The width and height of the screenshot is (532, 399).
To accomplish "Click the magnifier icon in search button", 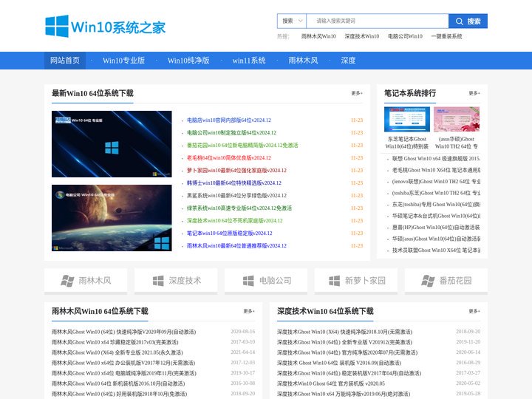I will click(x=459, y=21).
